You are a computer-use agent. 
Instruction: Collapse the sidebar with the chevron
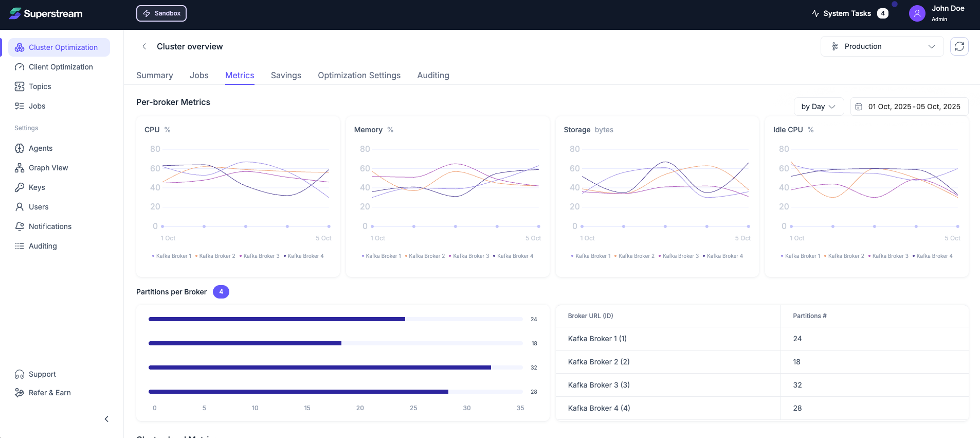tap(106, 419)
